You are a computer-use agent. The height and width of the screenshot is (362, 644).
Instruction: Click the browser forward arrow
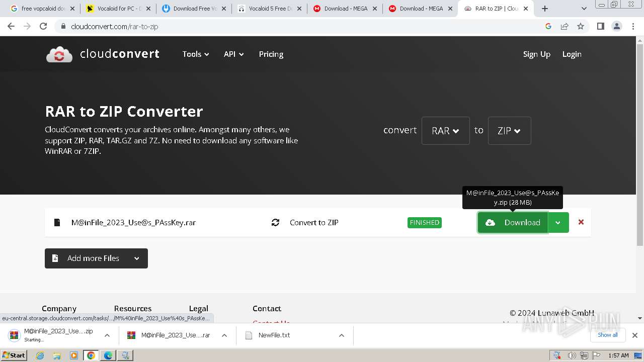[x=27, y=26]
